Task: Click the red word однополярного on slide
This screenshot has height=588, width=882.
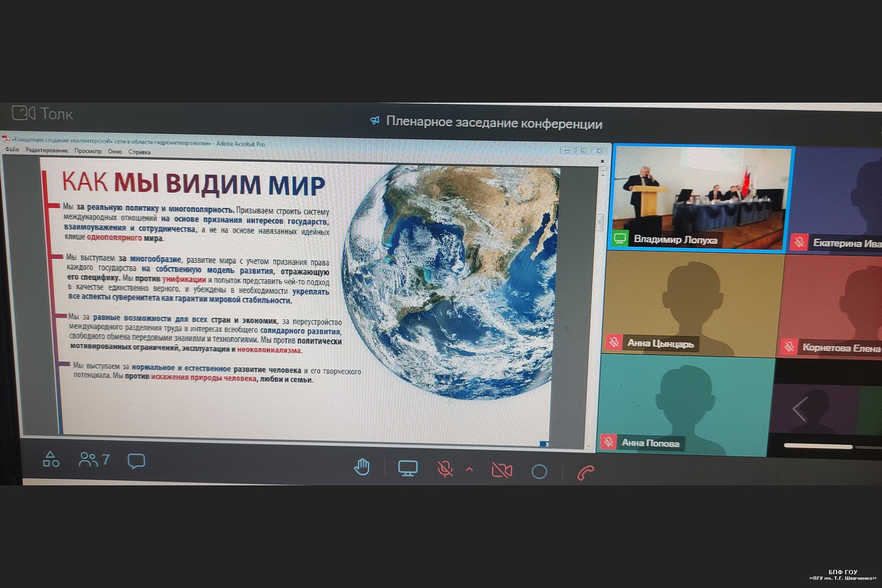Action: [114, 237]
